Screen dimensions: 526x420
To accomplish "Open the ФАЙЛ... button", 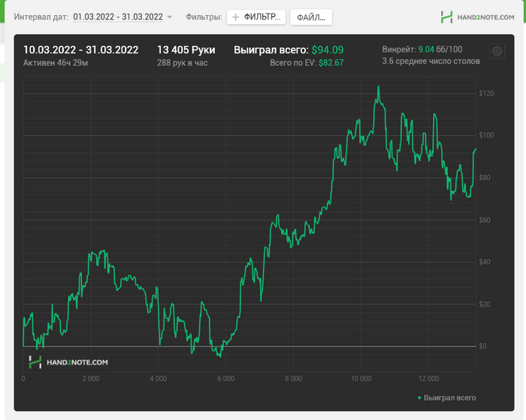I will (x=311, y=17).
